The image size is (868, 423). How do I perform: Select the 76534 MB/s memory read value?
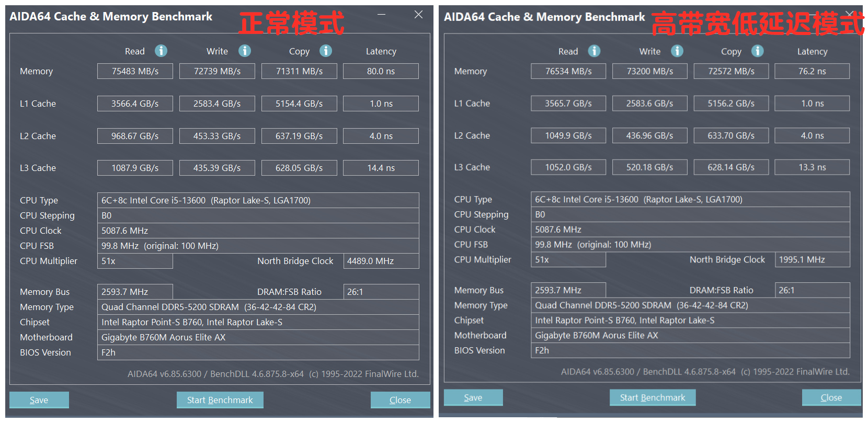point(568,71)
